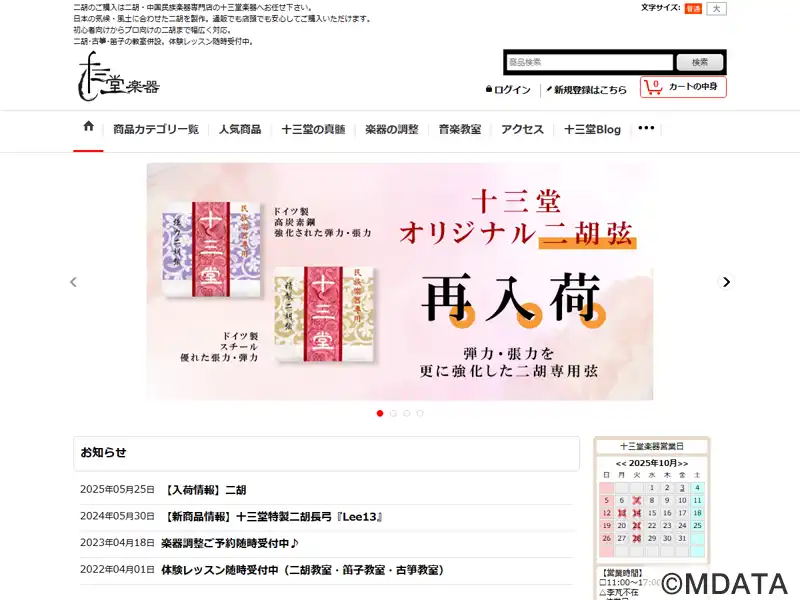Open the more menu three dots
This screenshot has height=600, width=800.
point(646,128)
